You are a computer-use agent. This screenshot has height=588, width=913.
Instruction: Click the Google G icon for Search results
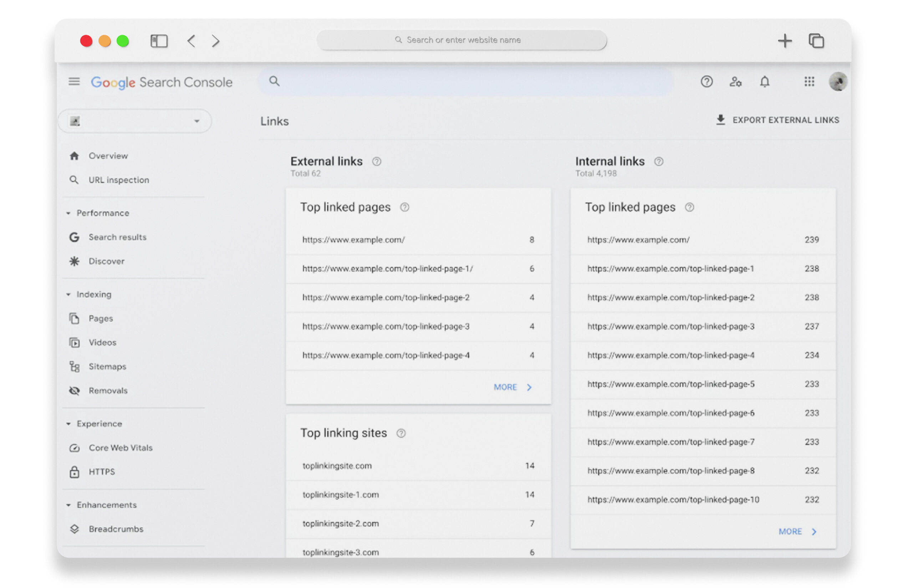(x=74, y=237)
